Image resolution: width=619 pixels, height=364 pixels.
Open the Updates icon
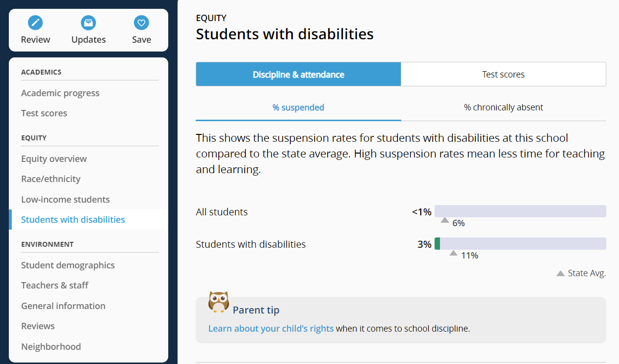click(88, 23)
